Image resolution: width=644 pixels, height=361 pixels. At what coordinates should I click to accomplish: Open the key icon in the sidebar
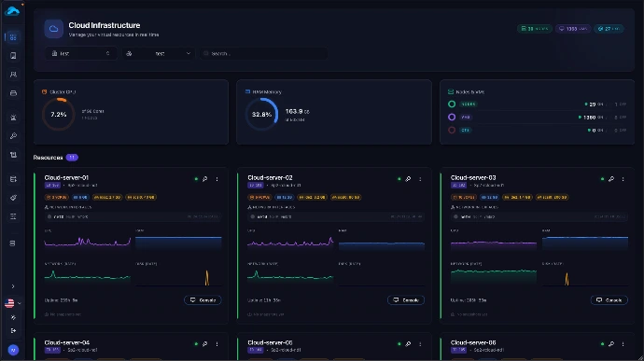[13, 136]
